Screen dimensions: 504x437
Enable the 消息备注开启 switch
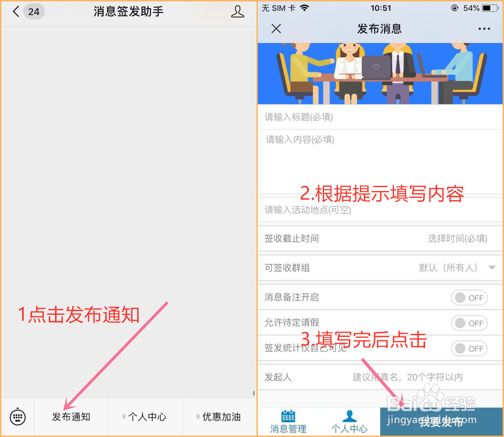469,298
